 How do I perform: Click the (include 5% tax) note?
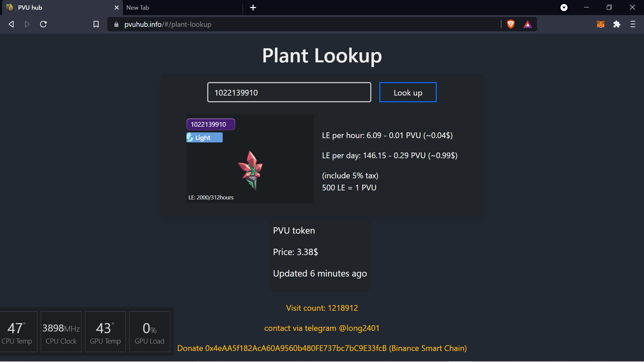(x=350, y=176)
